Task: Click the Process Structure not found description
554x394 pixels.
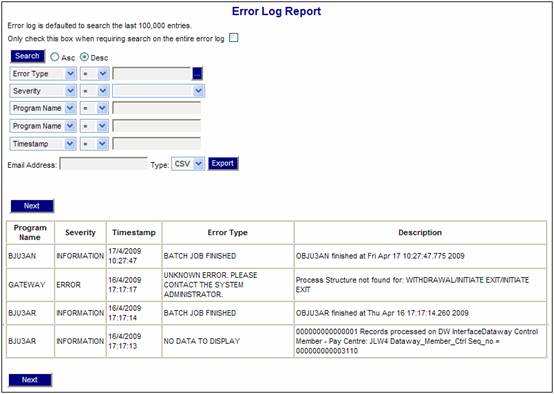Action: coord(420,285)
